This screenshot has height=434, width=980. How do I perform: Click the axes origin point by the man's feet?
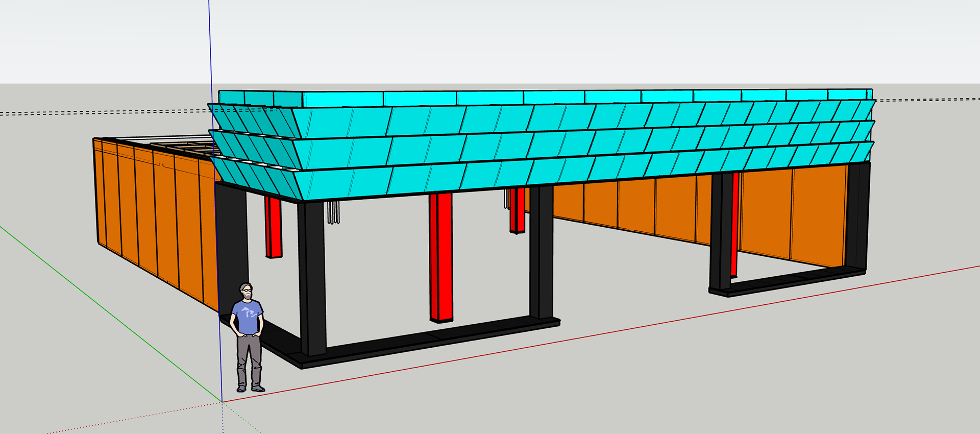[x=222, y=402]
